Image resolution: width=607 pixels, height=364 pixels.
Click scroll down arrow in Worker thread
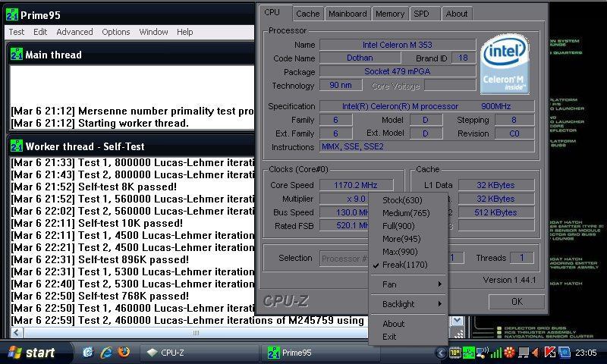tap(458, 321)
